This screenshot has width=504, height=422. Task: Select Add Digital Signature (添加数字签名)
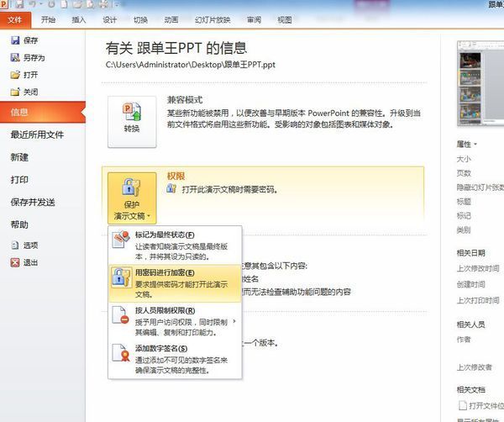[175, 359]
